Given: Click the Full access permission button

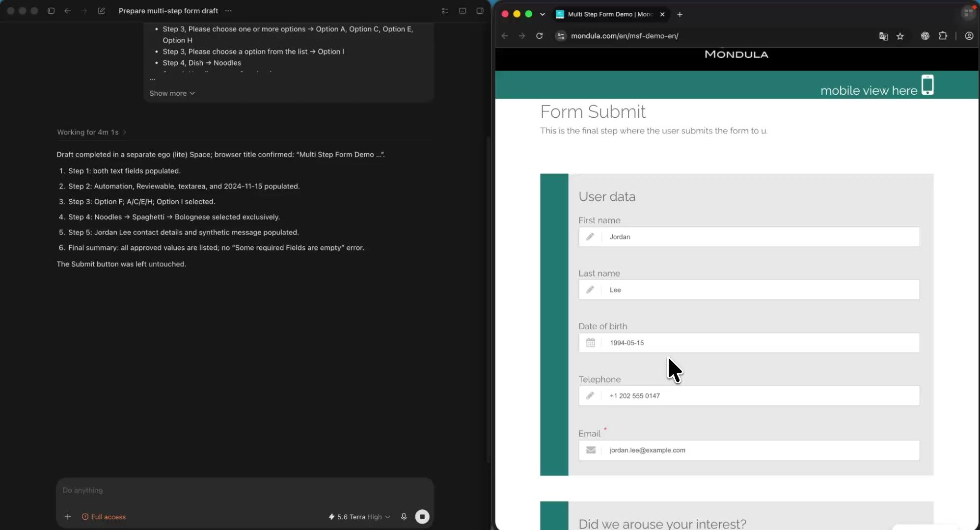Looking at the screenshot, I should point(104,517).
